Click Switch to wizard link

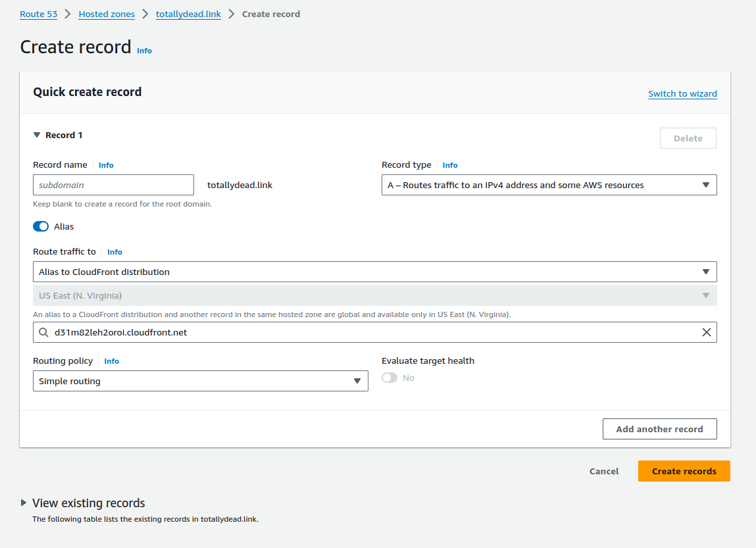682,93
